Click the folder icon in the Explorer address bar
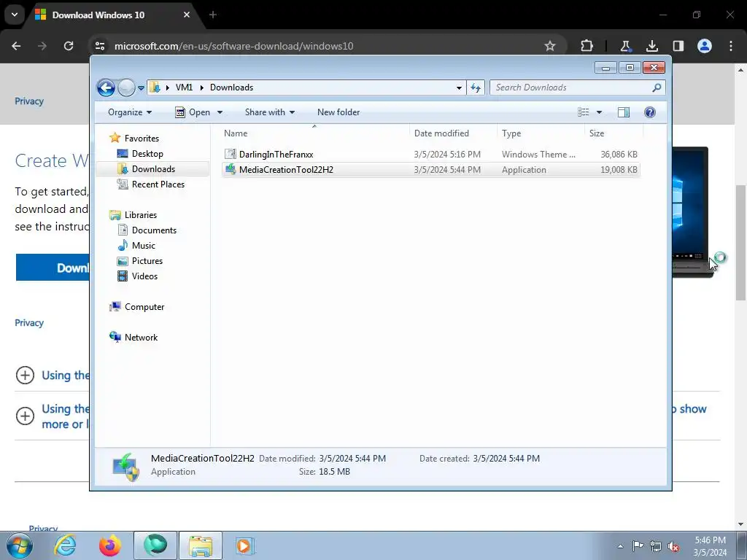 click(155, 87)
